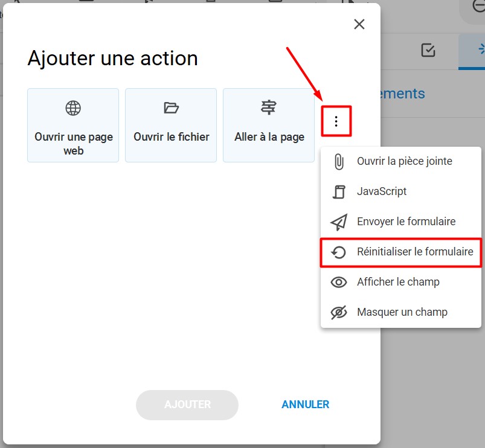Click the checkbox icon in background toolbar

tap(428, 50)
